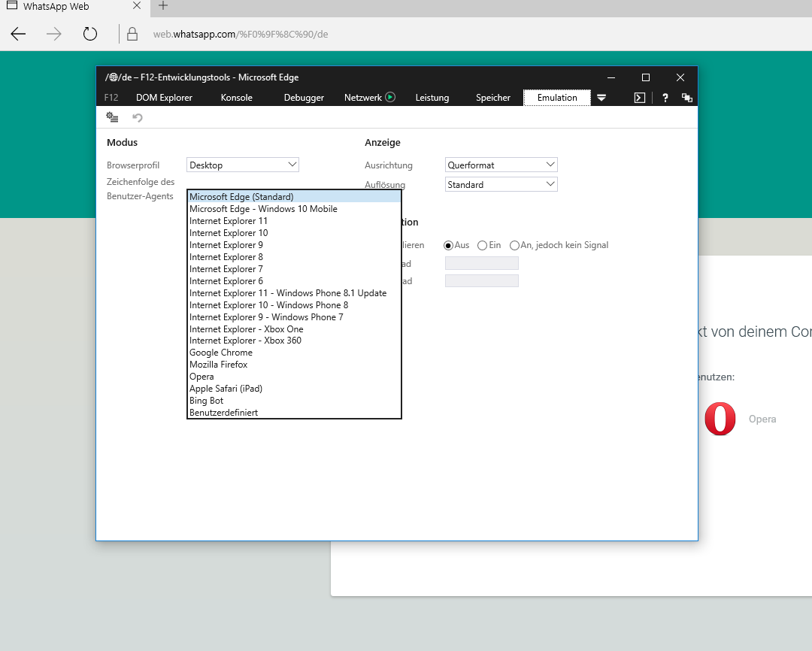Choose Internet Explorer 9 - Windows Phone 7

coord(294,317)
